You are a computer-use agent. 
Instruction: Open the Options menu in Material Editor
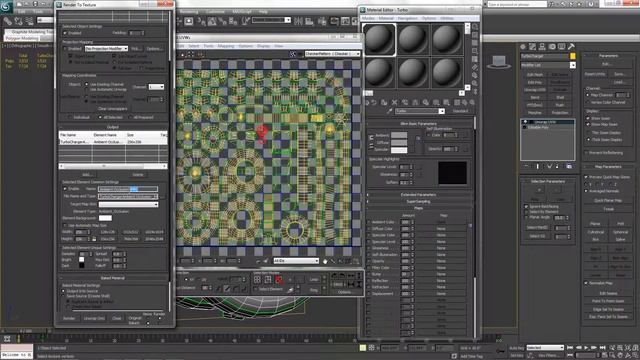[x=429, y=18]
